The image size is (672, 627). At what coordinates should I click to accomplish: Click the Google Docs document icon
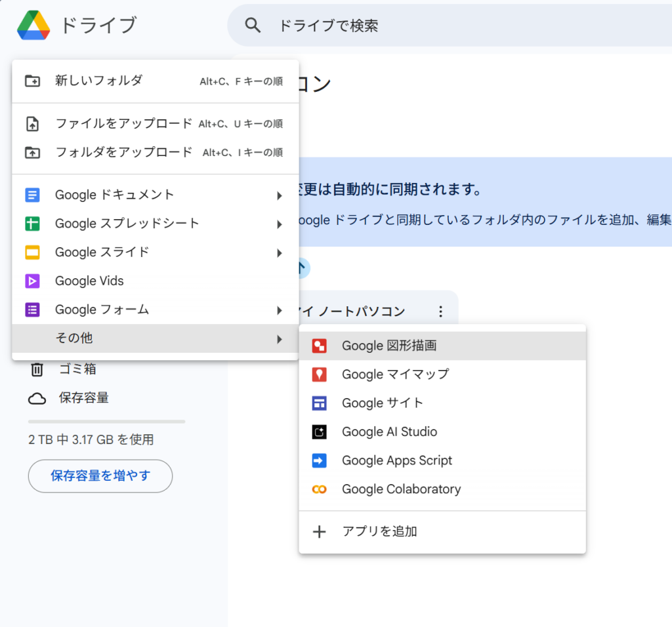(x=32, y=195)
